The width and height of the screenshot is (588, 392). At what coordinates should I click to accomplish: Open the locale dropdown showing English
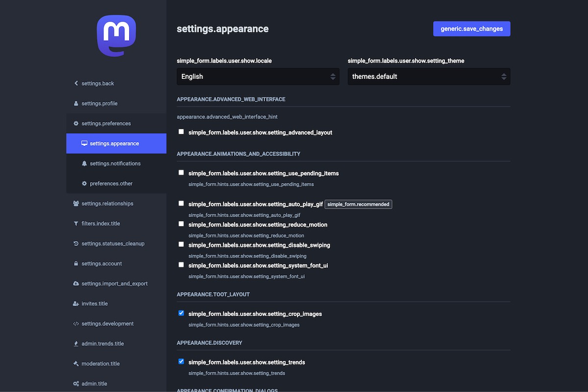258,76
